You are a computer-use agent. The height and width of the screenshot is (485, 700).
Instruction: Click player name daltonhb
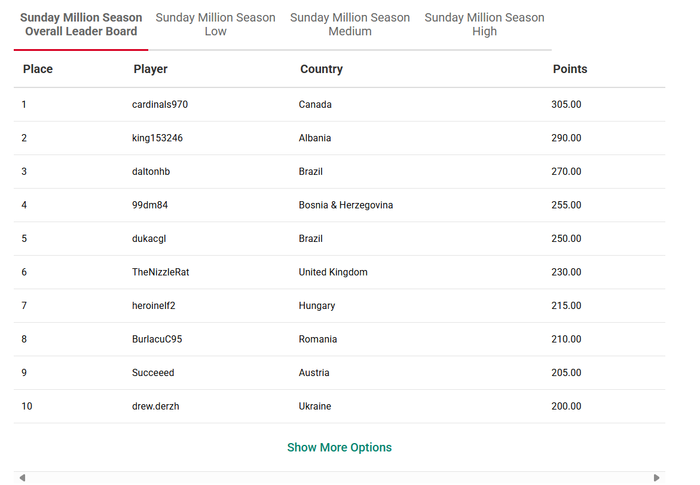[151, 172]
